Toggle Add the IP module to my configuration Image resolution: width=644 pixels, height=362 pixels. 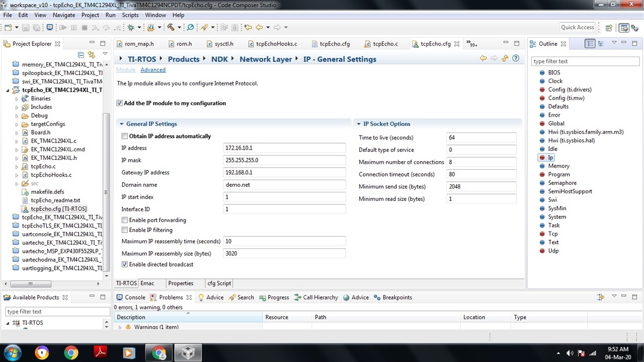point(119,103)
